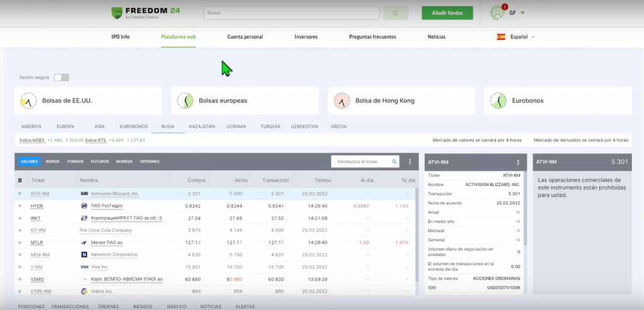Click the Spanish flag icon
644x310 pixels.
tap(501, 36)
